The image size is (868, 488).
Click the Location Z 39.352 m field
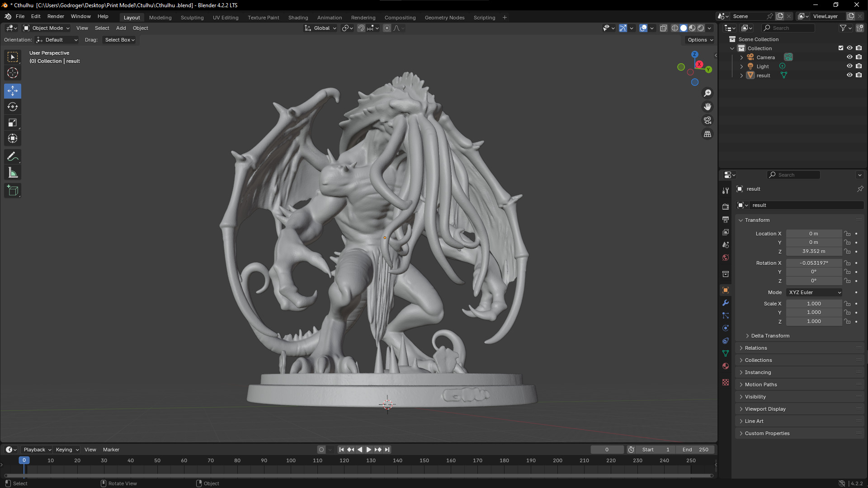tap(814, 251)
